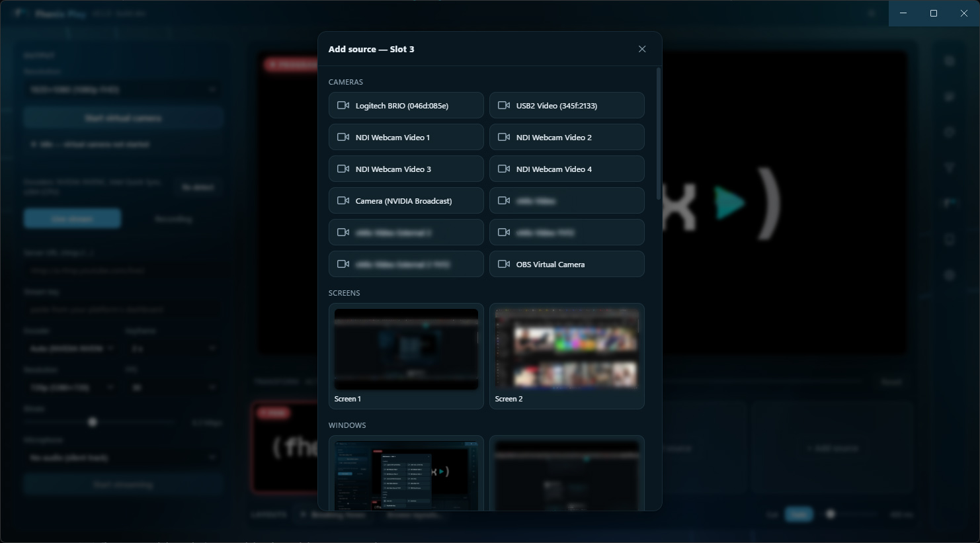Select Camera (NVIDIA Broadcast) source
The height and width of the screenshot is (543, 980).
coord(406,200)
